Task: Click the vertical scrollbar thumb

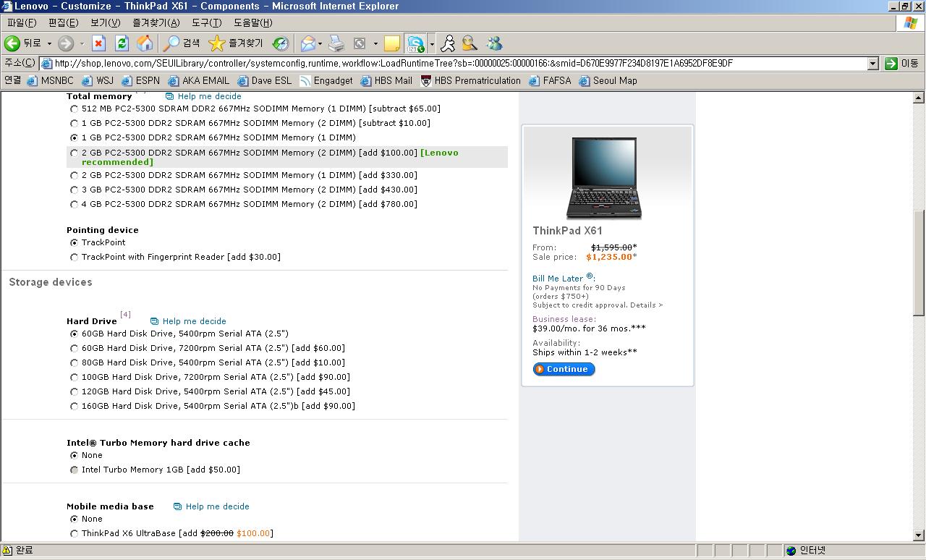Action: pyautogui.click(x=919, y=262)
